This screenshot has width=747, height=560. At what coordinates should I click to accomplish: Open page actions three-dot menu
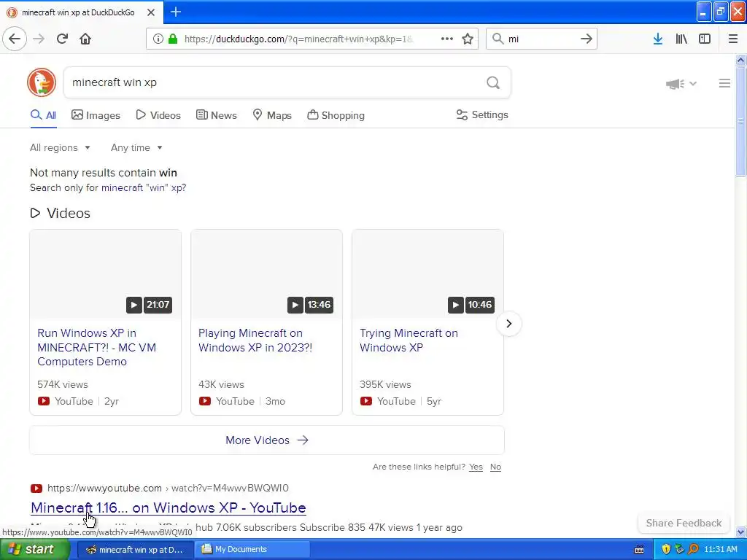pyautogui.click(x=447, y=39)
